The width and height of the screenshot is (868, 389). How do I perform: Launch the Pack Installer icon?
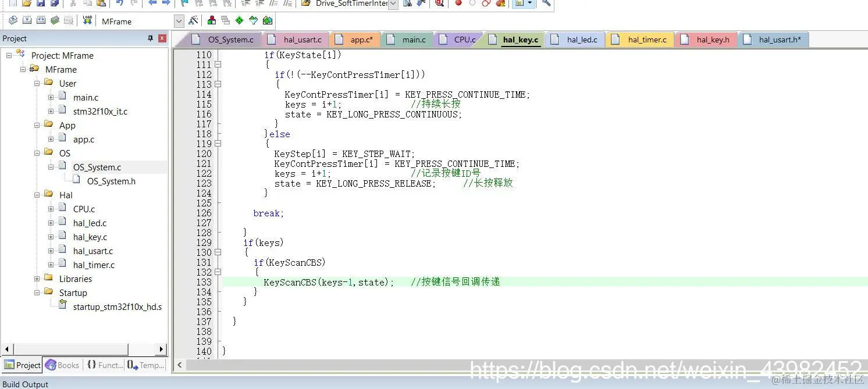[x=267, y=20]
